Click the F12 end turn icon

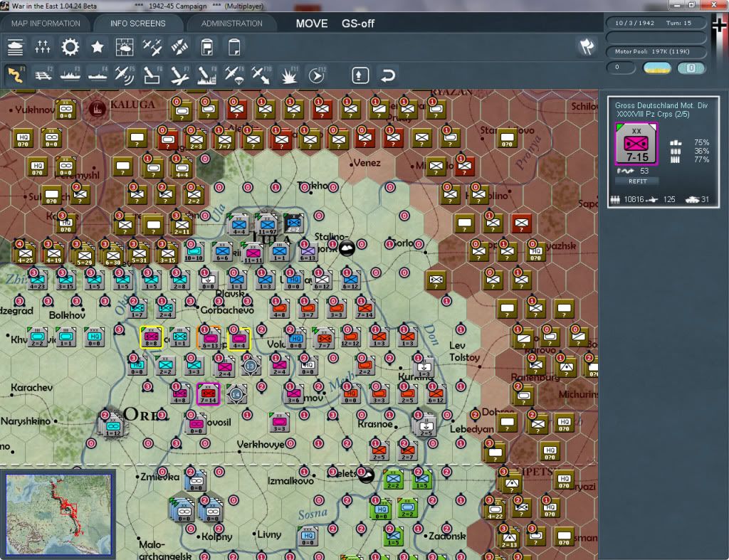[317, 75]
